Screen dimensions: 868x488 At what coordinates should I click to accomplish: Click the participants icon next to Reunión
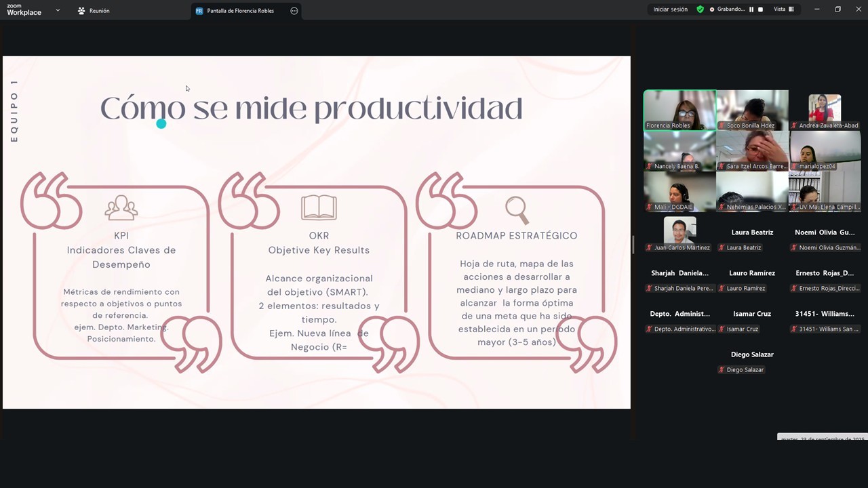pyautogui.click(x=82, y=10)
